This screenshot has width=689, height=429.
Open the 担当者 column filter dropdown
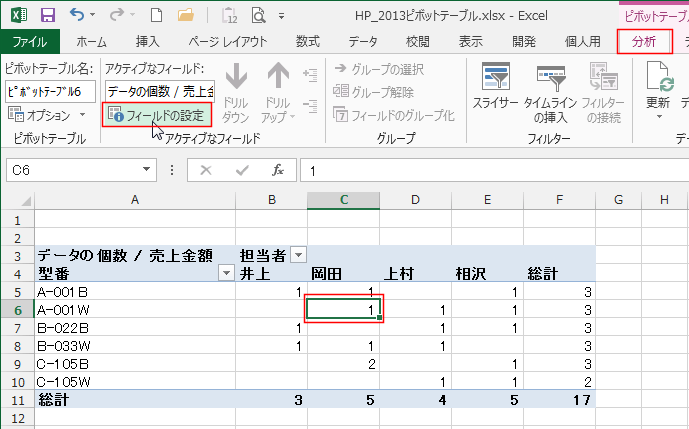point(298,254)
